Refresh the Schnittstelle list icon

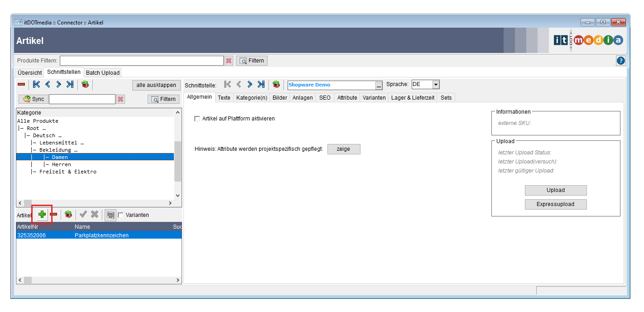tap(276, 85)
